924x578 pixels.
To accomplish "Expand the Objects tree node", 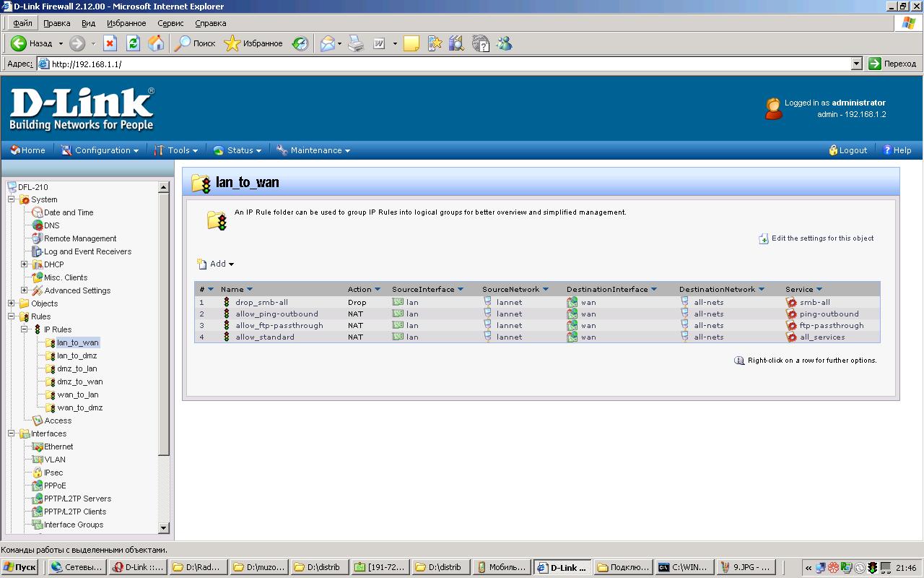I will click(x=12, y=303).
